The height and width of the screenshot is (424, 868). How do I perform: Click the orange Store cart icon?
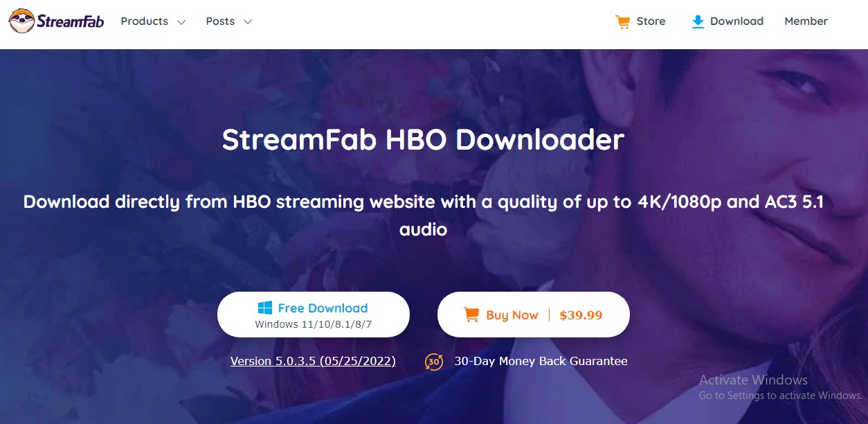point(623,21)
